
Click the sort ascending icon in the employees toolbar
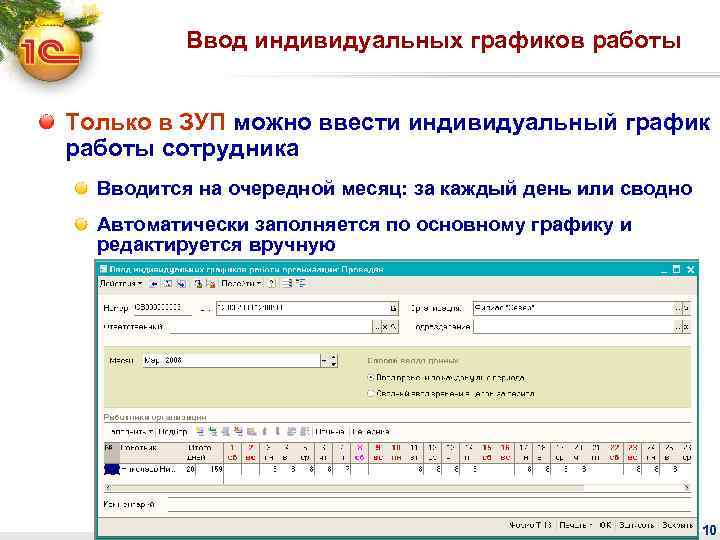[x=291, y=432]
